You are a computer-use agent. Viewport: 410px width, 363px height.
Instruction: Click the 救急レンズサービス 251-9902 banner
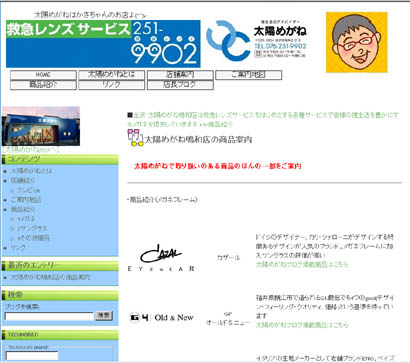click(103, 44)
